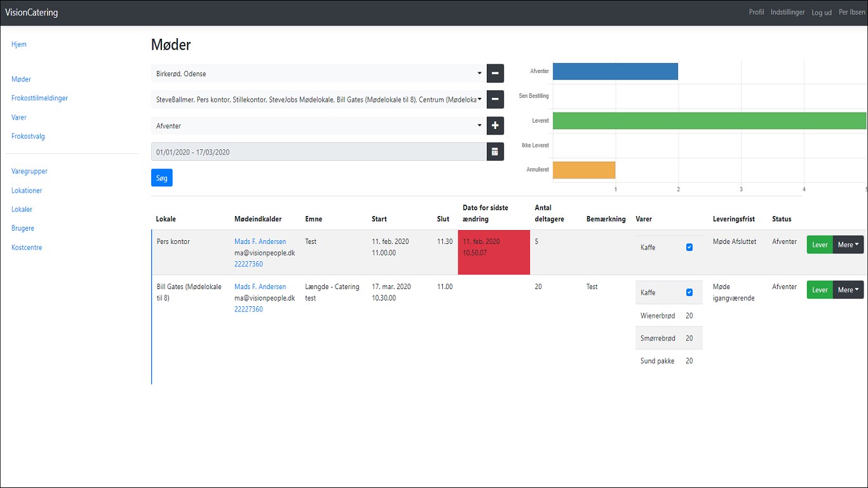Click the Emne column header
This screenshot has width=868, height=488.
(313, 219)
